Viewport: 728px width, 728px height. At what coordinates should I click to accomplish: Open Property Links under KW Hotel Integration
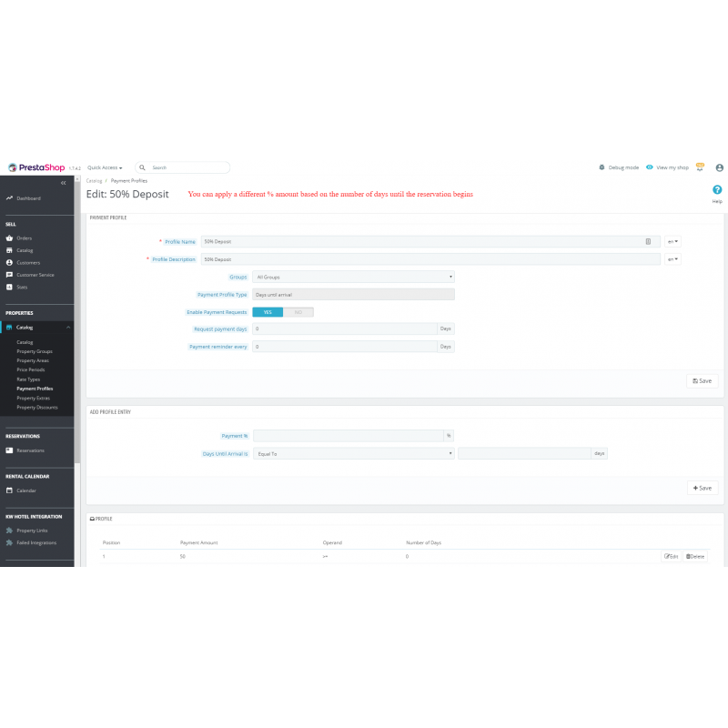point(32,531)
